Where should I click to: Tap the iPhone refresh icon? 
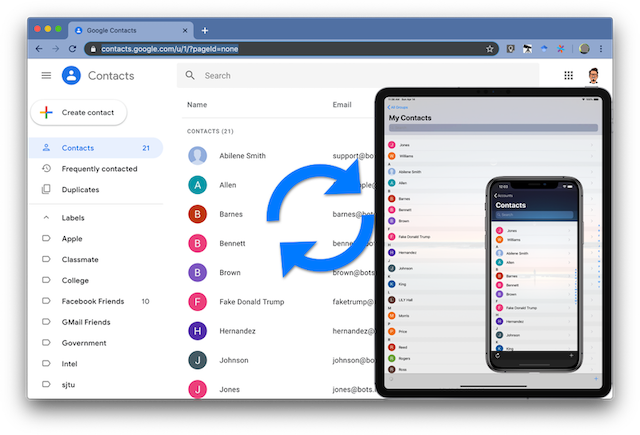coord(498,355)
